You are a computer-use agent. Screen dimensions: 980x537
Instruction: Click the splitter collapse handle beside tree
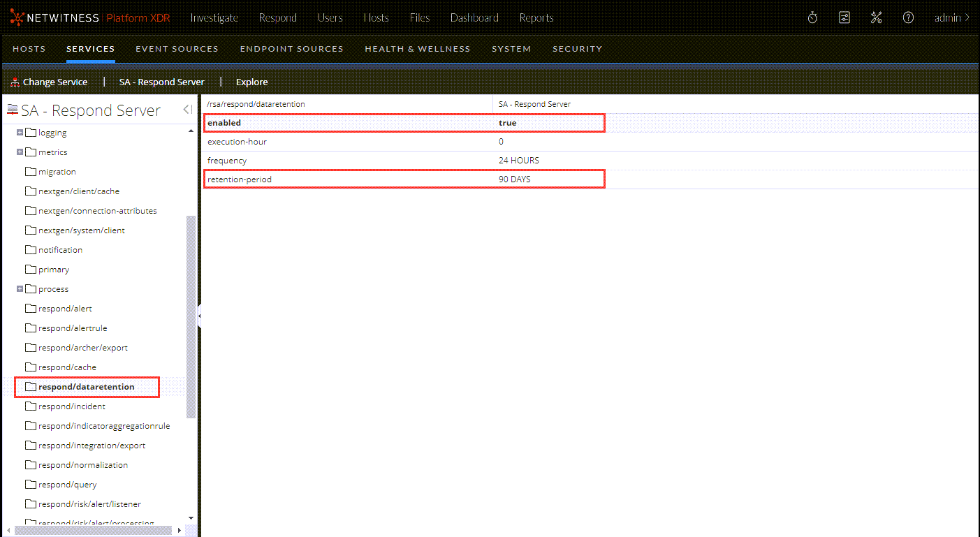[x=199, y=316]
